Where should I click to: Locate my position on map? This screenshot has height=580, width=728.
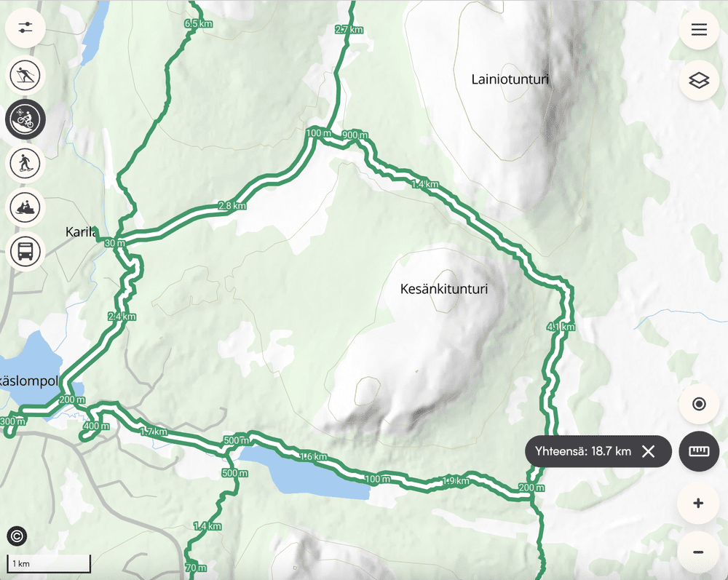coord(699,404)
